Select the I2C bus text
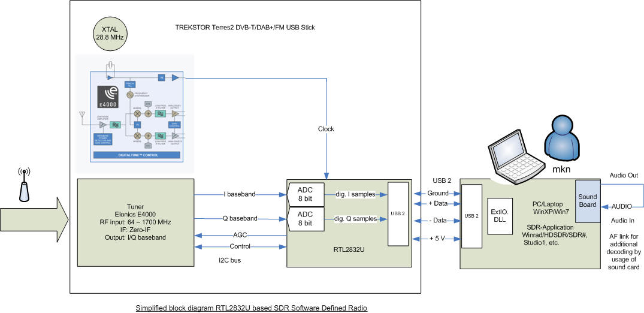The width and height of the screenshot is (644, 313). (229, 260)
